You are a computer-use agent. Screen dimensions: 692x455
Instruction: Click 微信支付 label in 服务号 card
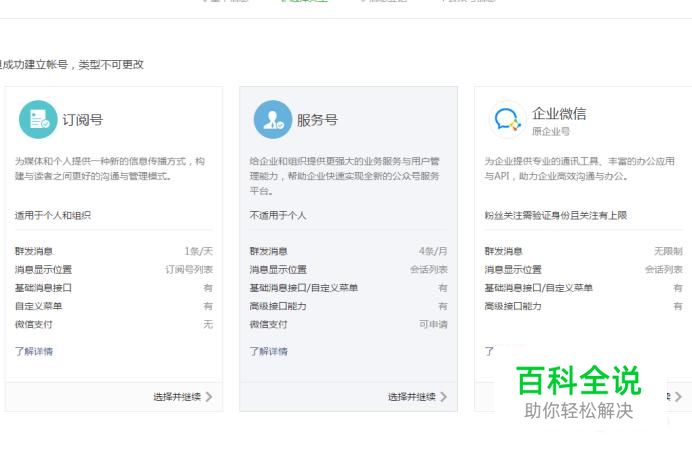[x=269, y=324]
